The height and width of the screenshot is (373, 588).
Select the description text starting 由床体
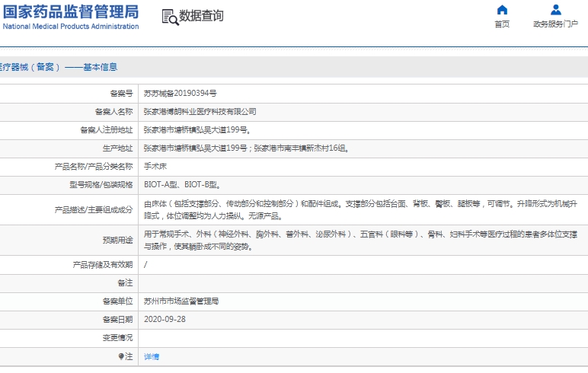coord(360,210)
